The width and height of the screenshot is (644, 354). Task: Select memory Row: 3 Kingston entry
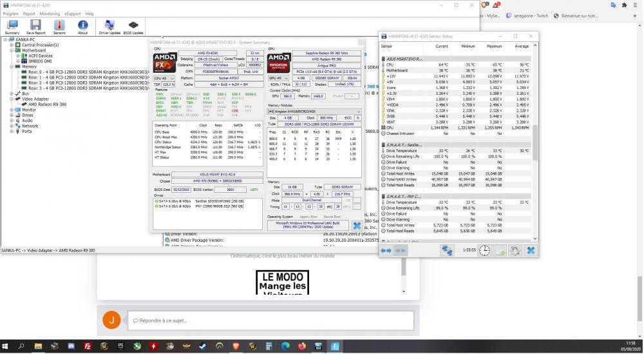[x=86, y=88]
